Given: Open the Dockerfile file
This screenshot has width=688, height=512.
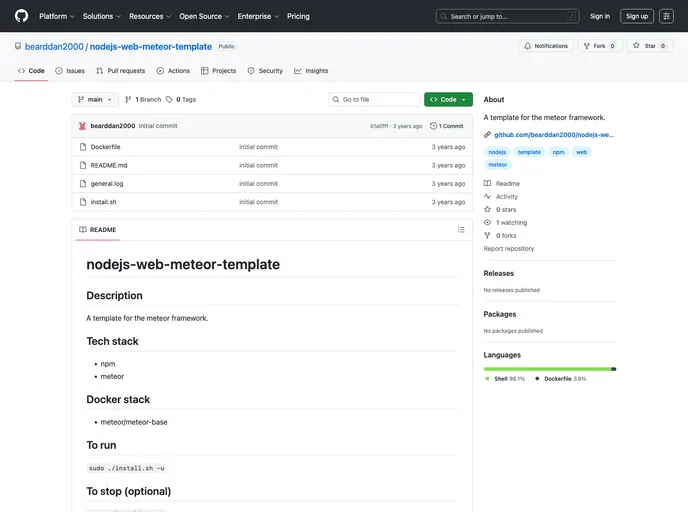Looking at the screenshot, I should tap(105, 147).
